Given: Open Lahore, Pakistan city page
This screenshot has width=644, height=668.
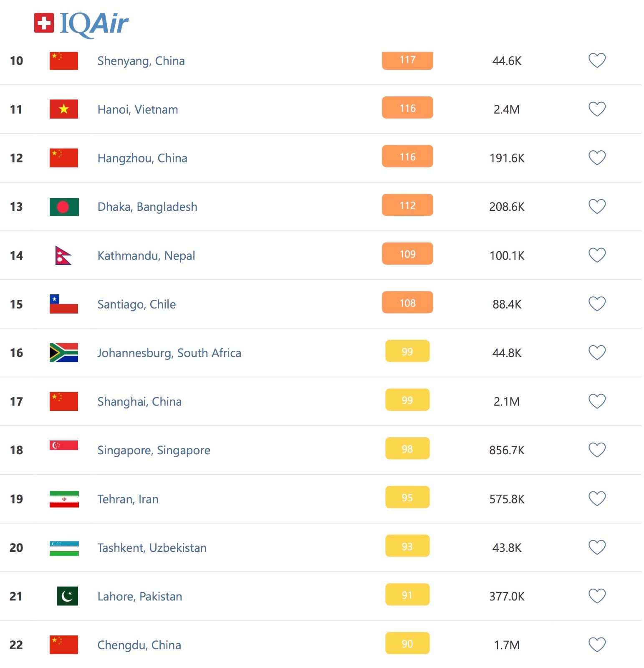Looking at the screenshot, I should click(x=140, y=596).
